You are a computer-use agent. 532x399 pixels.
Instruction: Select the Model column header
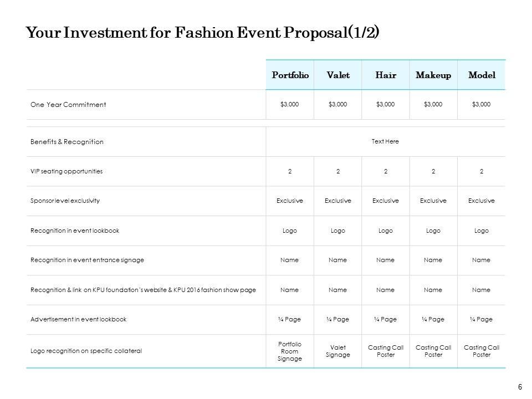[x=482, y=75]
